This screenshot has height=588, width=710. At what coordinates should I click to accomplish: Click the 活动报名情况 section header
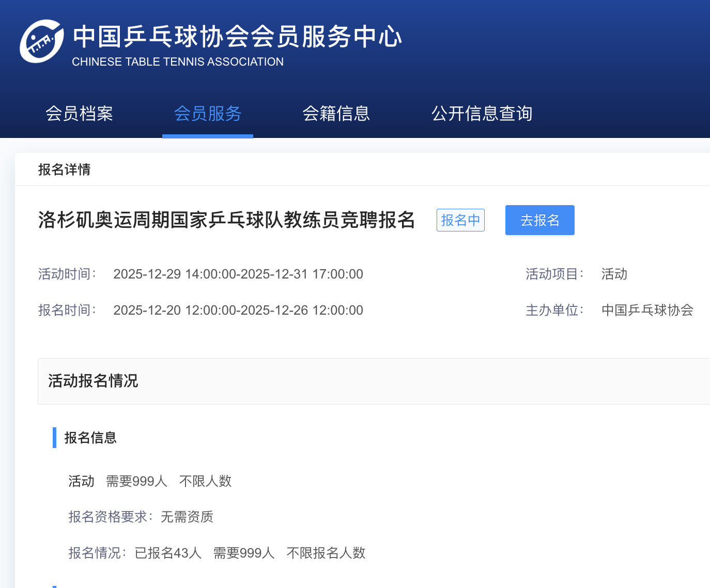pos(92,381)
